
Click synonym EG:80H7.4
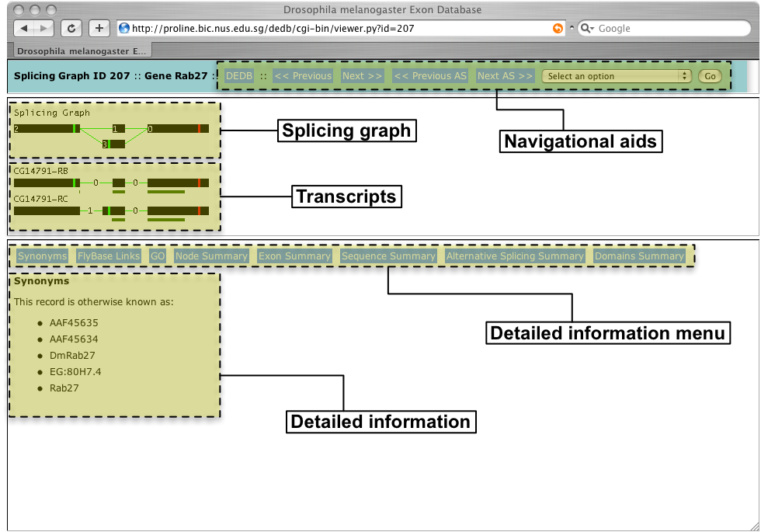pos(75,372)
